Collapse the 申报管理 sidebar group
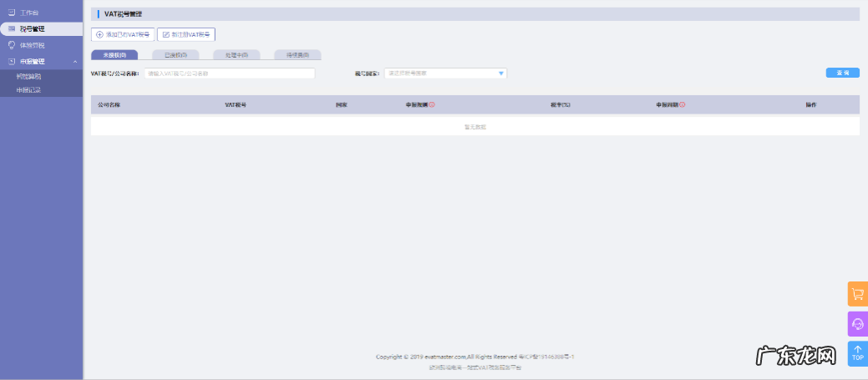The image size is (868, 380). click(41, 62)
